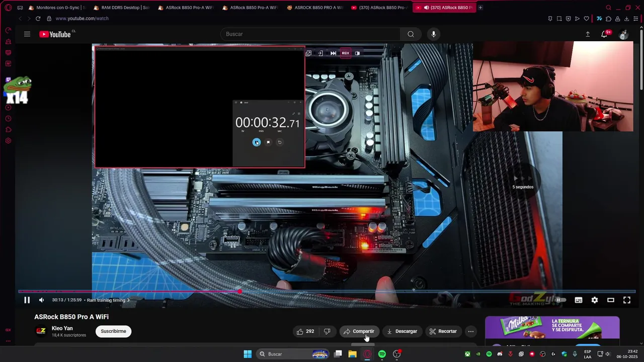Open video settings gear
The height and width of the screenshot is (362, 644).
[595, 300]
